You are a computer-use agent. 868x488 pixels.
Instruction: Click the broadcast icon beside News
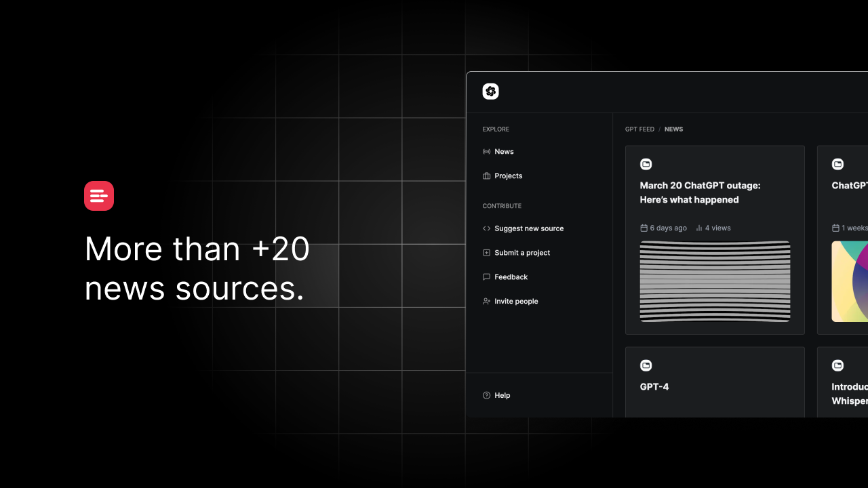[x=486, y=152]
